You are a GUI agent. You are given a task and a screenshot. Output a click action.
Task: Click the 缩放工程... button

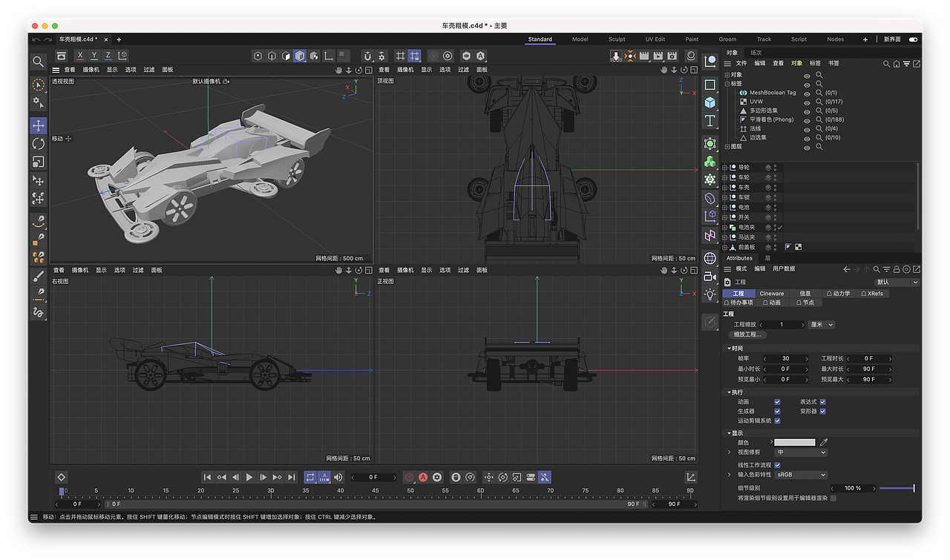(x=749, y=335)
